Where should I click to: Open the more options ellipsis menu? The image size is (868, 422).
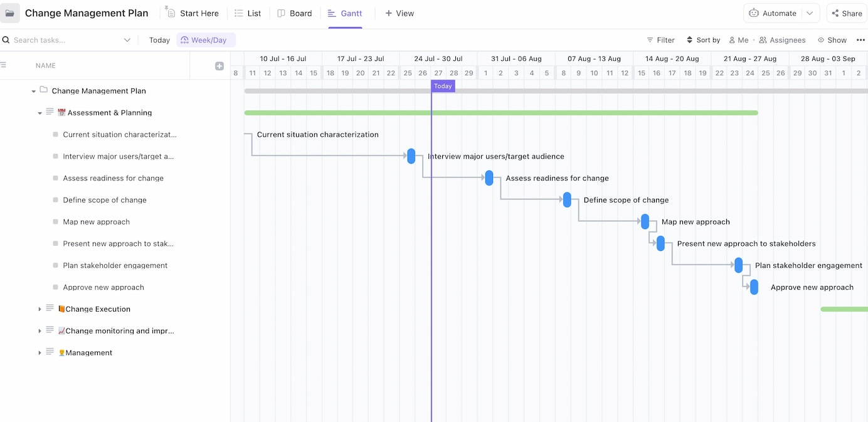(860, 40)
